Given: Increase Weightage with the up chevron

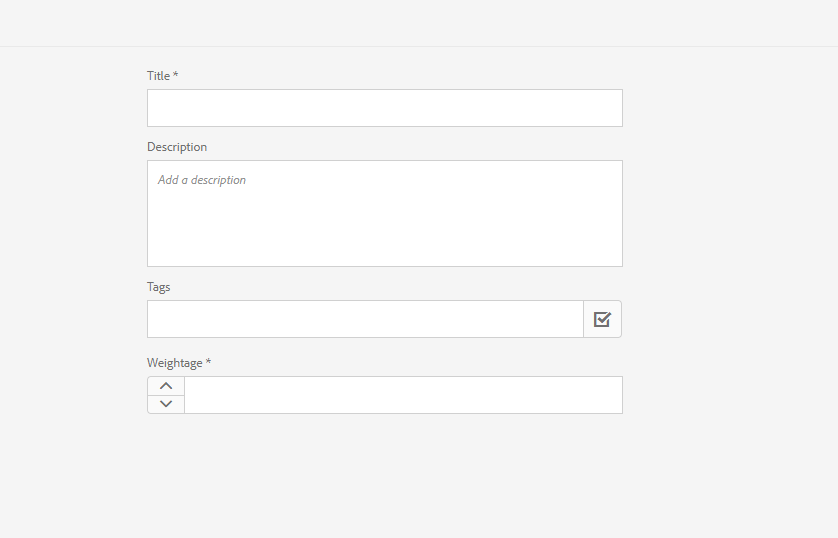Looking at the screenshot, I should tap(166, 386).
